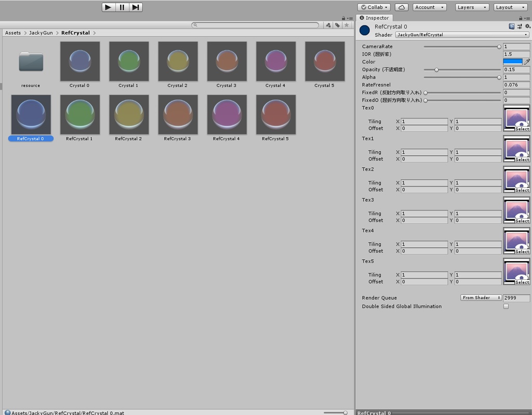This screenshot has width=532, height=415.
Task: Click the RateFresnel value field
Action: pos(516,85)
